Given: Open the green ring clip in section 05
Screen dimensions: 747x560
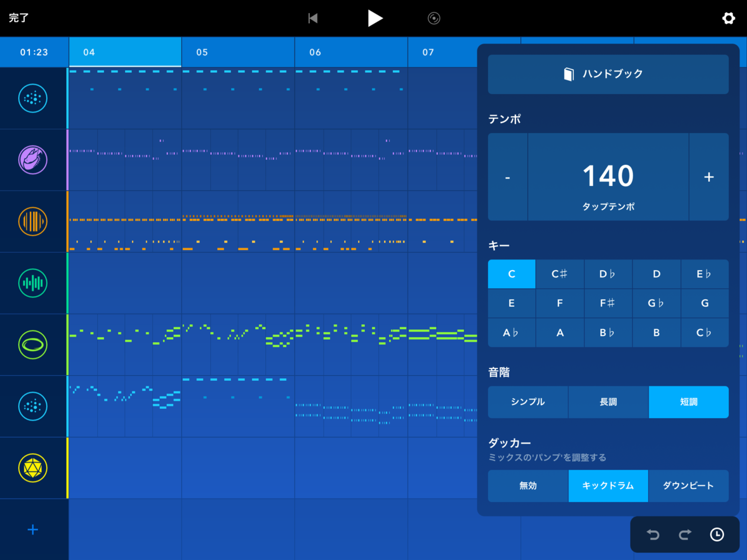Looking at the screenshot, I should pos(238,344).
